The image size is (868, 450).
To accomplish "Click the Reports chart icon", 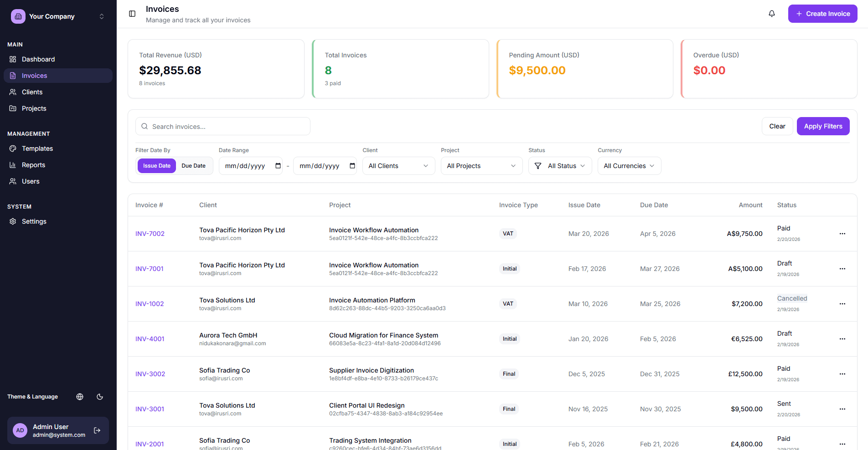I will click(13, 165).
